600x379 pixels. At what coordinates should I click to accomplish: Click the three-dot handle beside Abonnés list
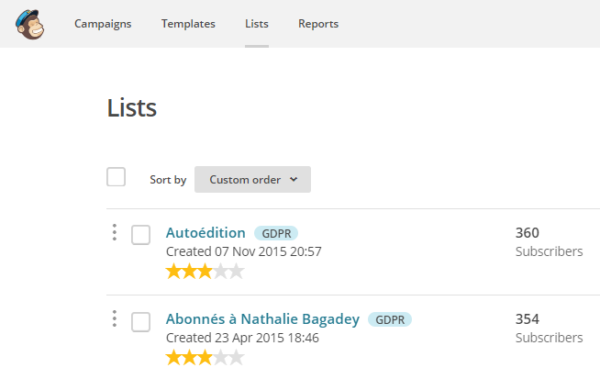click(x=114, y=319)
